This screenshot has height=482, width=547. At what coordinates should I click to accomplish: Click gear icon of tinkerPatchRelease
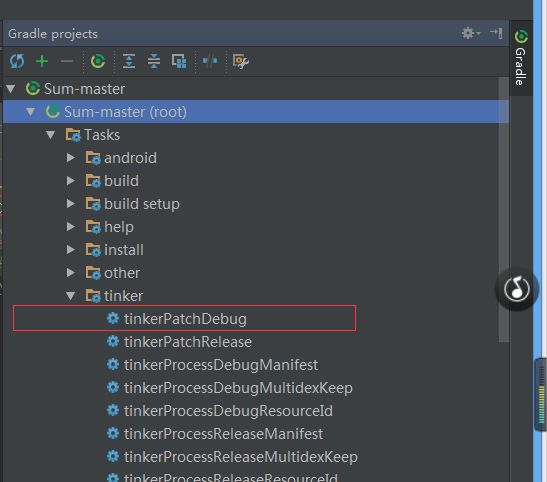click(x=113, y=341)
